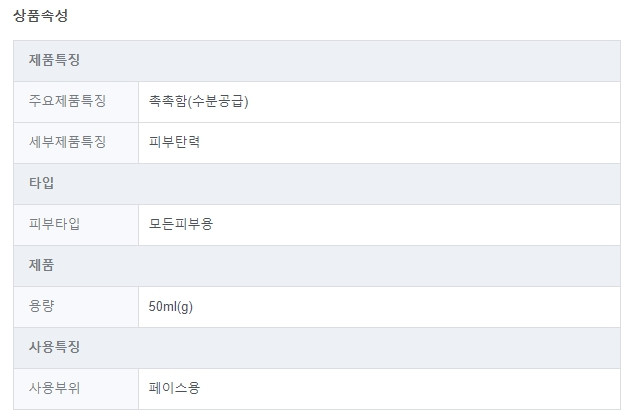Click the 제품 section header row
Viewport: 629px width, 419px height.
coord(317,266)
